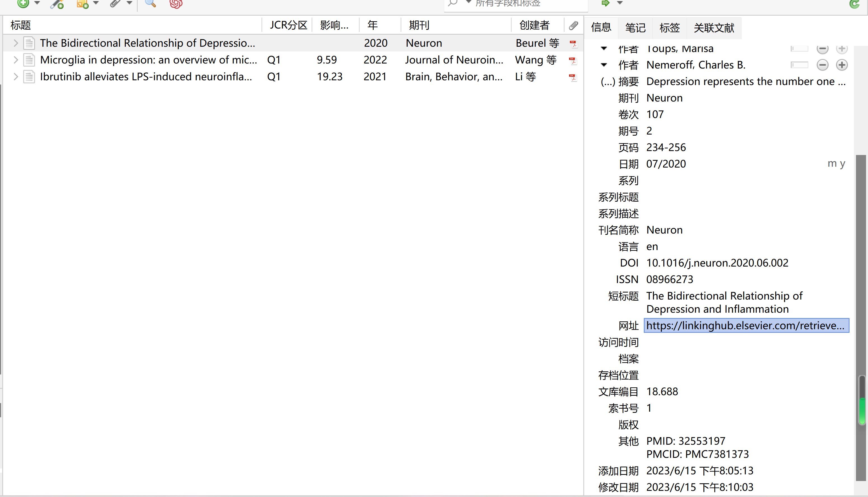Open the search scope dropdown beside the magnifier
This screenshot has width=868, height=497.
[x=468, y=2]
